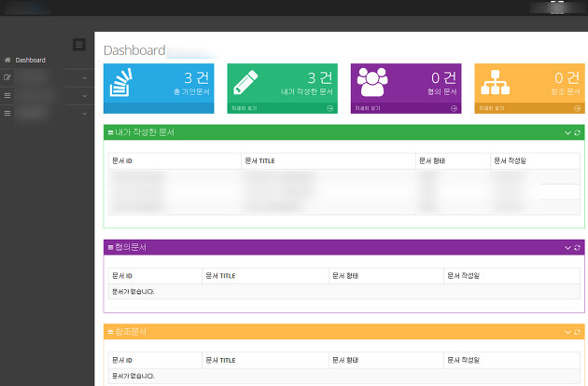Click the empty-message row in 협의문서 table
The image size is (588, 386).
point(344,292)
